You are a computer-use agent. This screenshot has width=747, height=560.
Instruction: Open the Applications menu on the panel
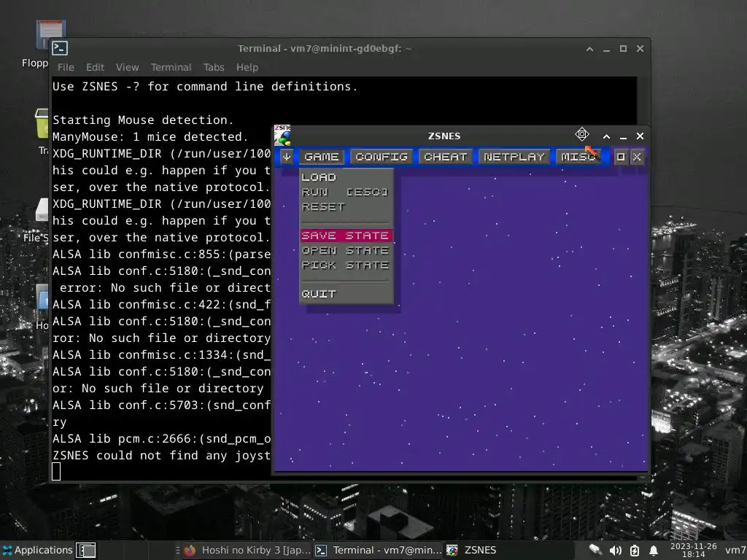click(38, 550)
